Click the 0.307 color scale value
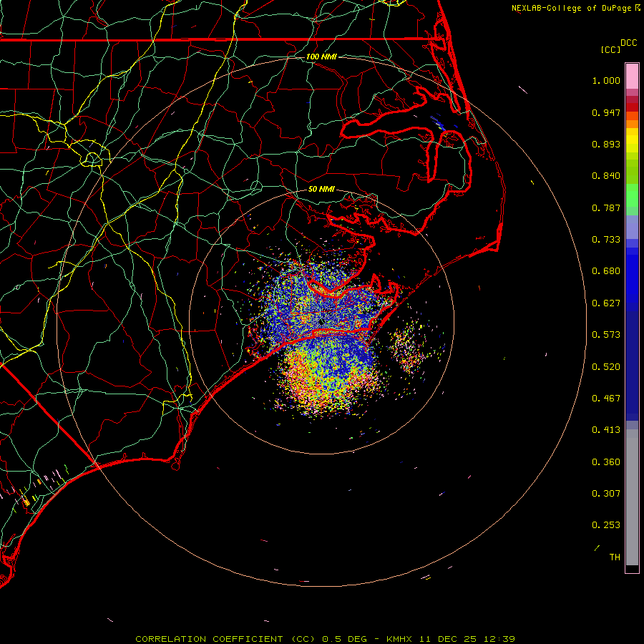Screen dimensions: 644x644 click(x=606, y=494)
